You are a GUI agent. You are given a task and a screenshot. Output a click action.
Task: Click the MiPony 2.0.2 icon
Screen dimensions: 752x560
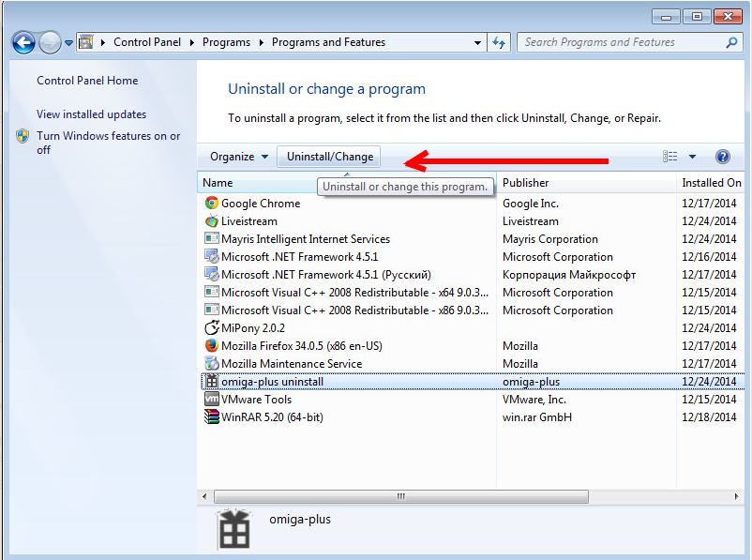point(212,328)
